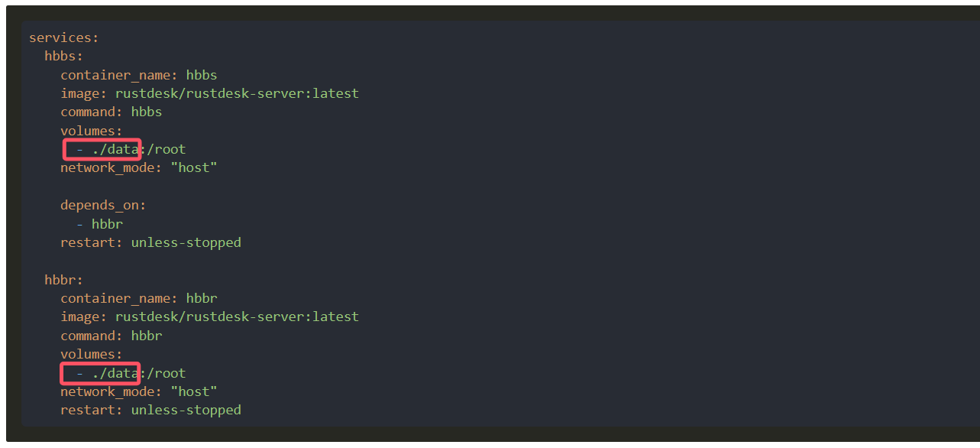Click the second red-highlighted "./data" box
Screen dimensions: 980x448
click(x=100, y=373)
